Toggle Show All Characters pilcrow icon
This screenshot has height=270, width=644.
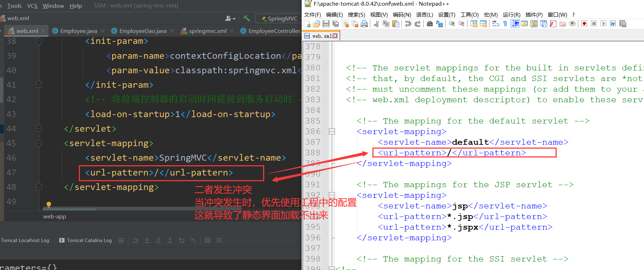[x=505, y=24]
